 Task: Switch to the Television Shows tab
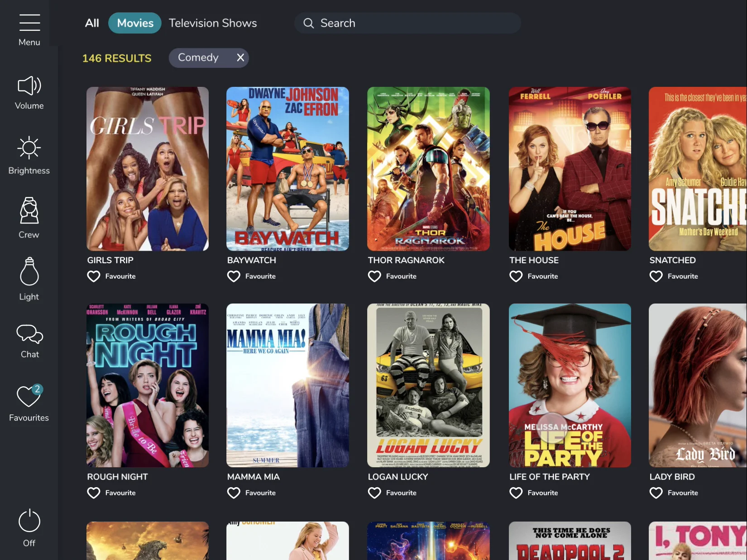(213, 23)
